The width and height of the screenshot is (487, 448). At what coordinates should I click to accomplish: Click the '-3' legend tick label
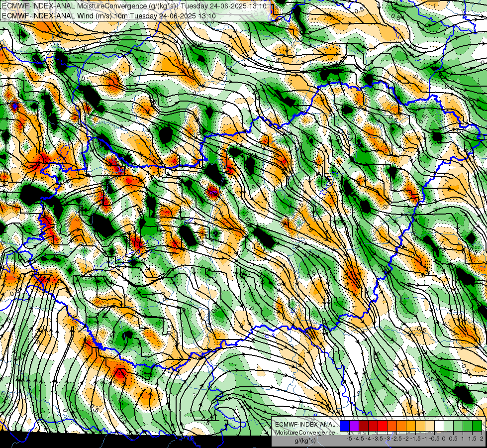(387, 439)
